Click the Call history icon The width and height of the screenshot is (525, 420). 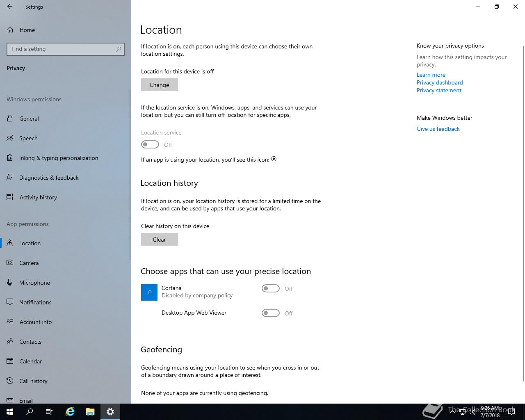(10, 381)
